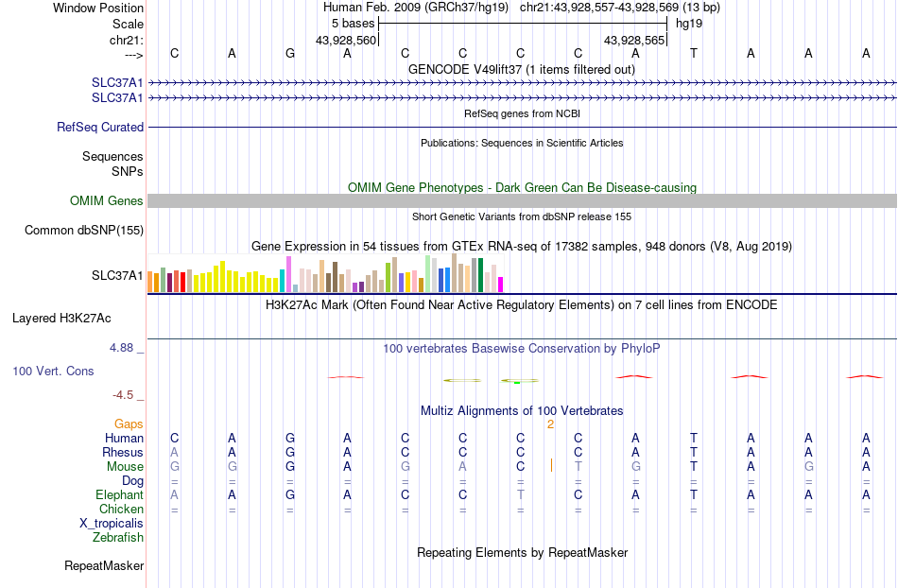Image resolution: width=898 pixels, height=588 pixels.
Task: Open 100 vertebrates Basewise Conservation by PhyloP title
Action: [522, 348]
